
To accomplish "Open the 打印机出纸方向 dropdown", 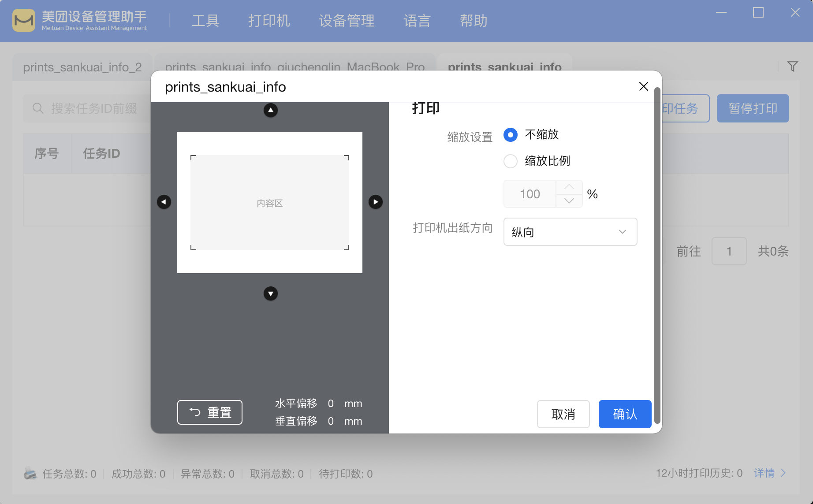I will [x=570, y=232].
